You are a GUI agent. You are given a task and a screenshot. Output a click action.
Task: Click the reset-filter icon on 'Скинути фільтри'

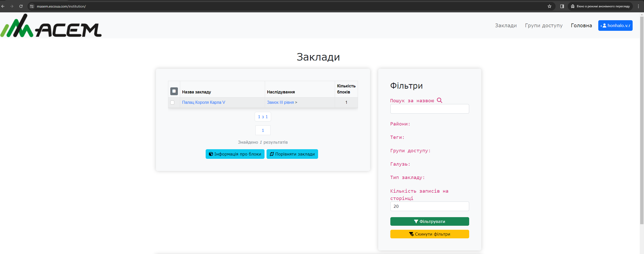(x=411, y=234)
